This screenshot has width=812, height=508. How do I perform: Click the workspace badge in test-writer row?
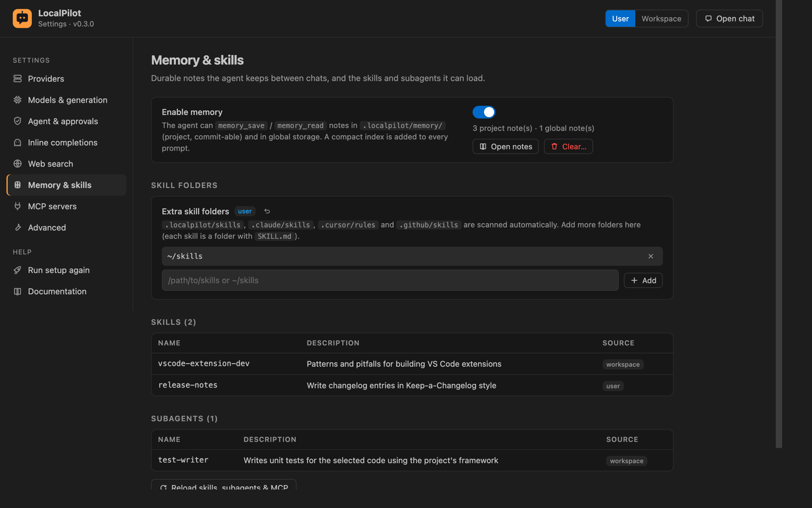pyautogui.click(x=626, y=461)
